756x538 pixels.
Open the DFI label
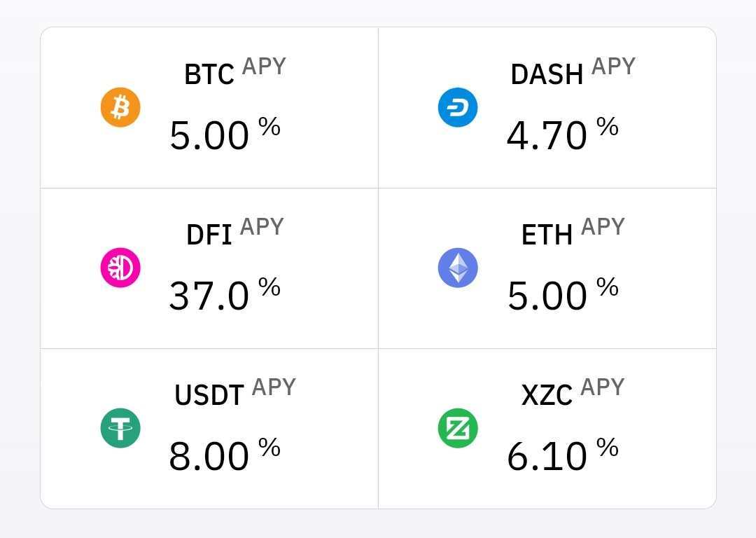(209, 235)
